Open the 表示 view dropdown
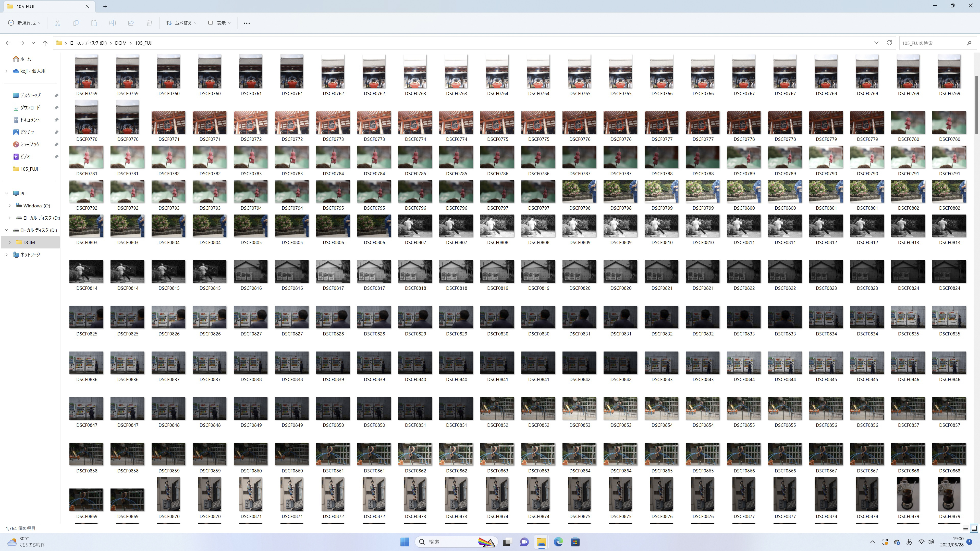This screenshot has height=551, width=980. click(x=219, y=23)
